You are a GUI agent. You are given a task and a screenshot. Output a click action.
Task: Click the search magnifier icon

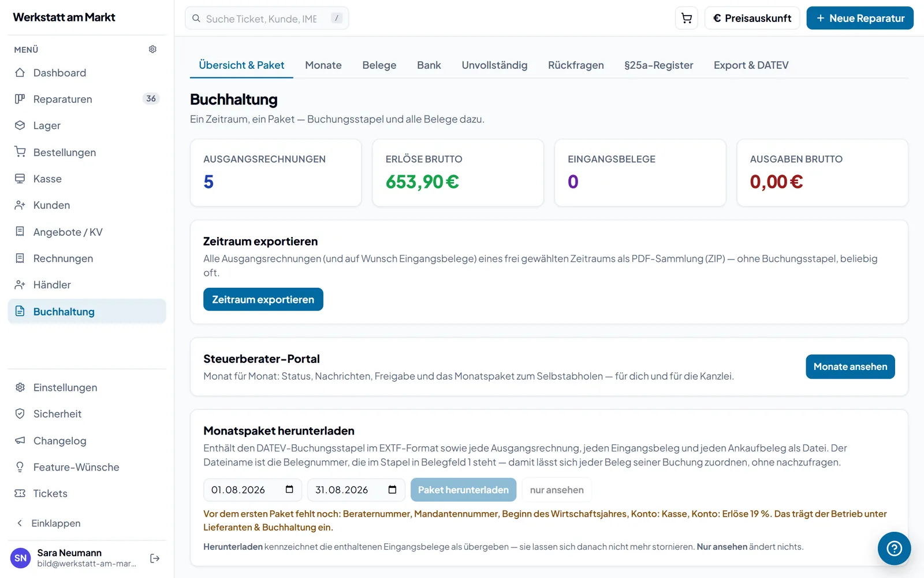[x=196, y=18]
